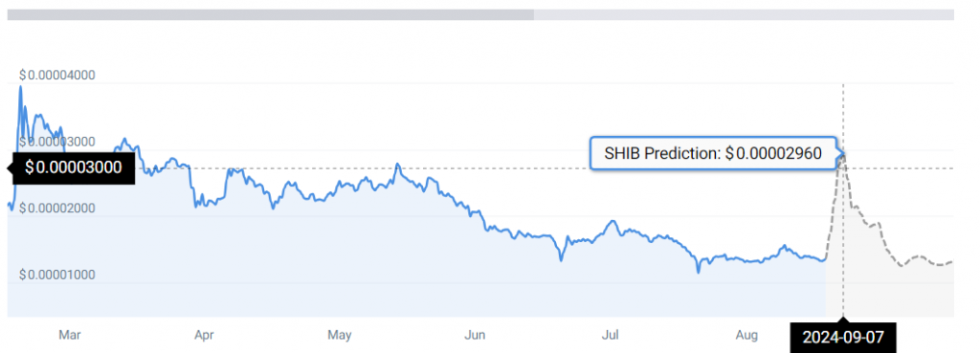This screenshot has width=980, height=353.
Task: Click the Apr label on the time axis
Action: tap(204, 335)
